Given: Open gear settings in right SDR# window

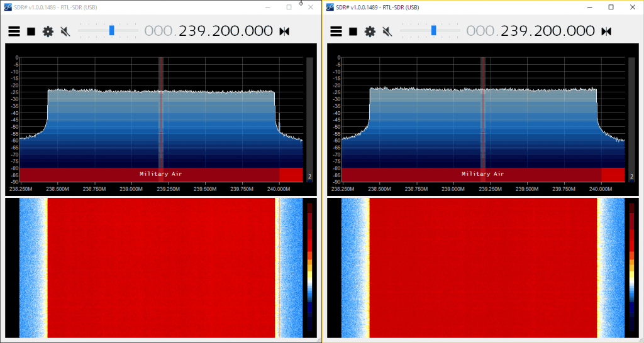Looking at the screenshot, I should [370, 31].
